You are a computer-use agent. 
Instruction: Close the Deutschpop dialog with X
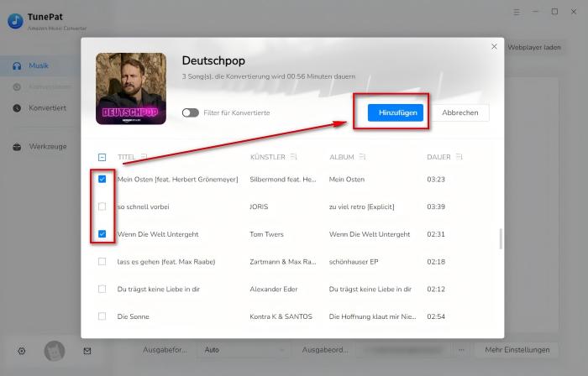click(494, 46)
